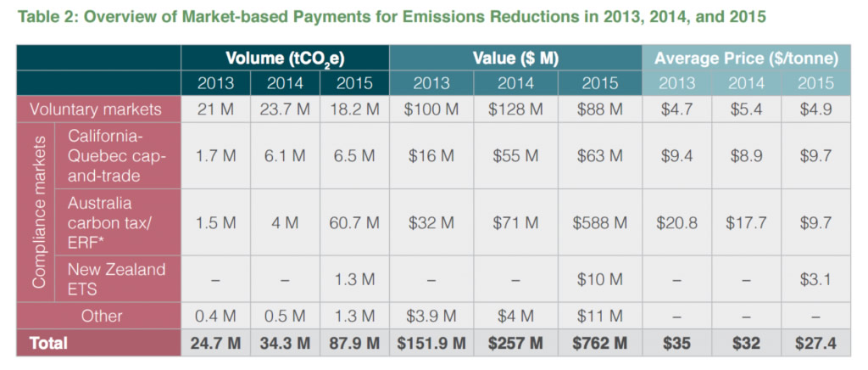Image resolution: width=868 pixels, height=370 pixels.
Task: Click the $128 M voluntary markets cell
Action: (x=515, y=109)
